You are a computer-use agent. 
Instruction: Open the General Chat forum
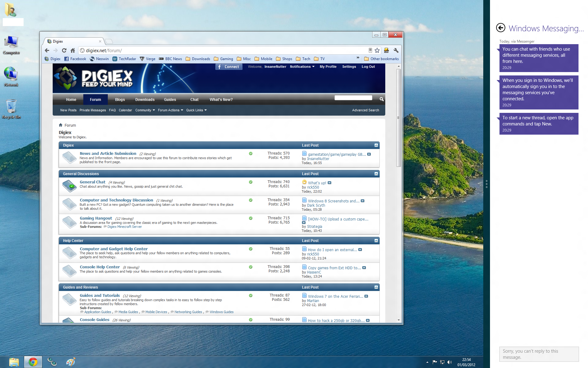point(92,182)
